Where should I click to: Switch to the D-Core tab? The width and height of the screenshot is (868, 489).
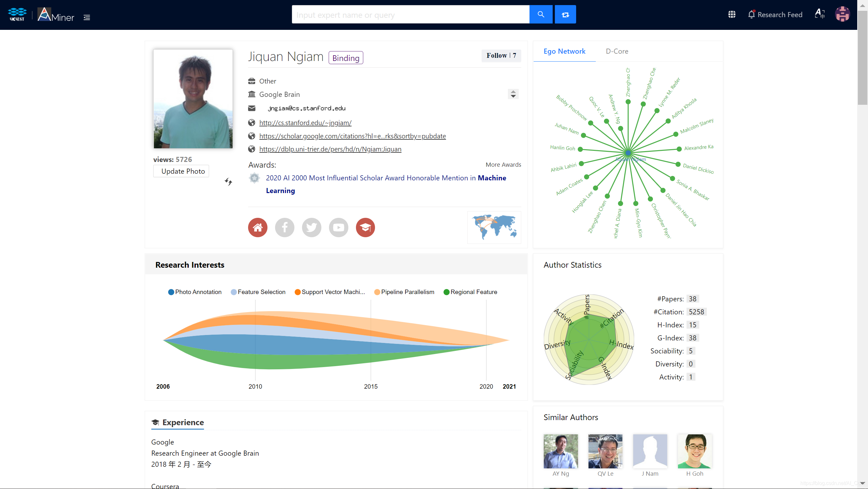[x=617, y=51]
